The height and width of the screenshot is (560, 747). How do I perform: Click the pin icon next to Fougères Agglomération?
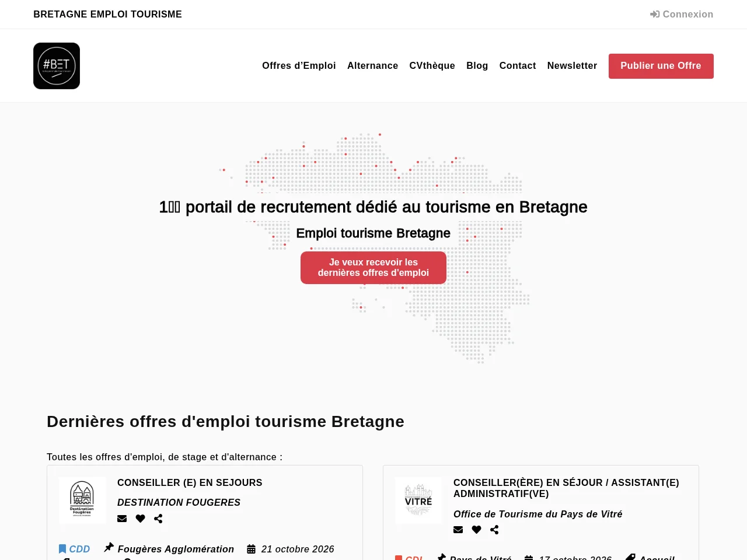tap(109, 548)
